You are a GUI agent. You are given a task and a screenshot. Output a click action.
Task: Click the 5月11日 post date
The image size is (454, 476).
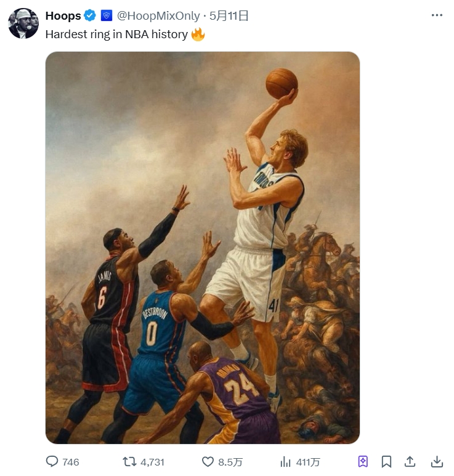(229, 16)
